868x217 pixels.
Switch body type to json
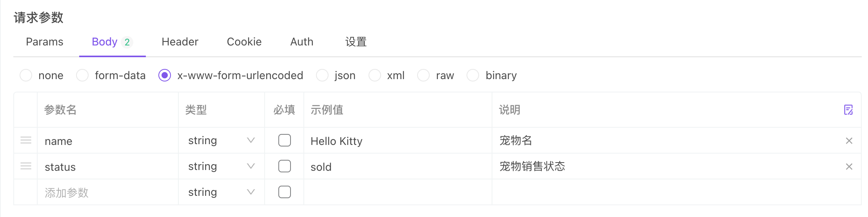(x=322, y=75)
